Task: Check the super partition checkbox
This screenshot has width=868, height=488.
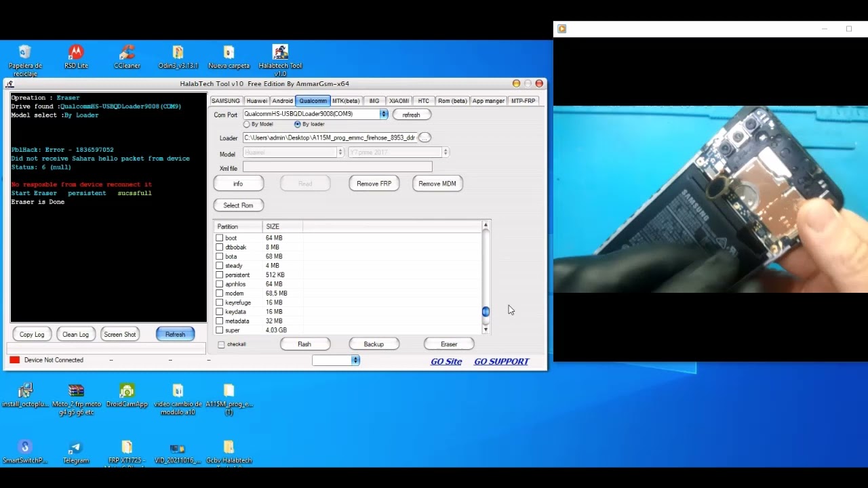Action: (x=219, y=330)
